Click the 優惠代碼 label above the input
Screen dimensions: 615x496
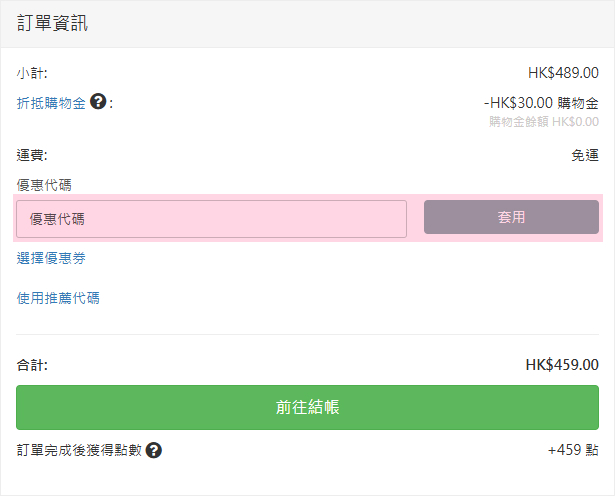pos(44,185)
